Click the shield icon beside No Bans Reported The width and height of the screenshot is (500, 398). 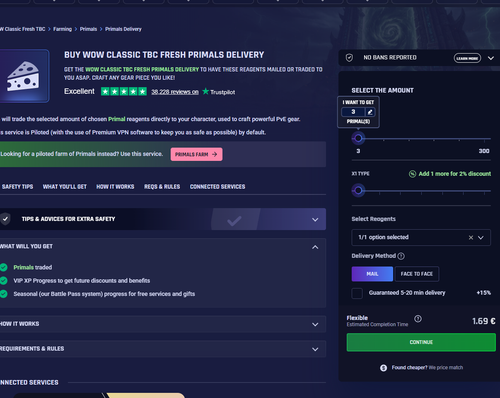pyautogui.click(x=349, y=58)
